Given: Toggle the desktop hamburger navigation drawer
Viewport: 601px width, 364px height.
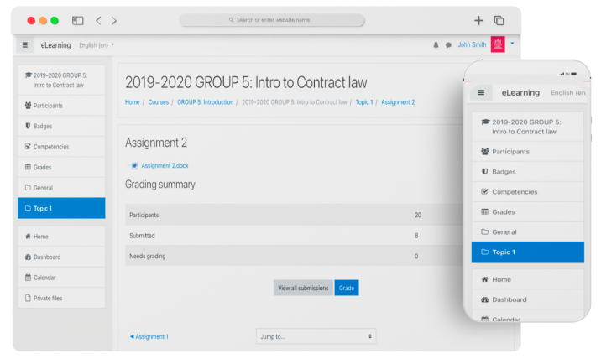Looking at the screenshot, I should click(x=25, y=45).
